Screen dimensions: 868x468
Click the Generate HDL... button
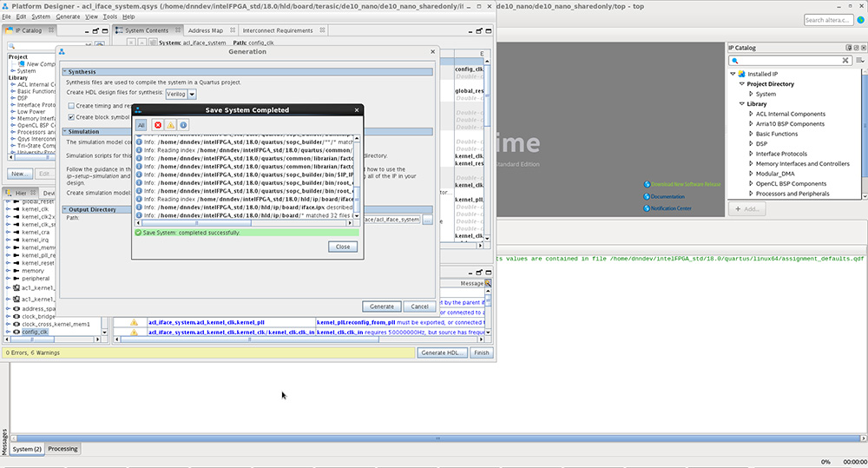click(x=442, y=353)
